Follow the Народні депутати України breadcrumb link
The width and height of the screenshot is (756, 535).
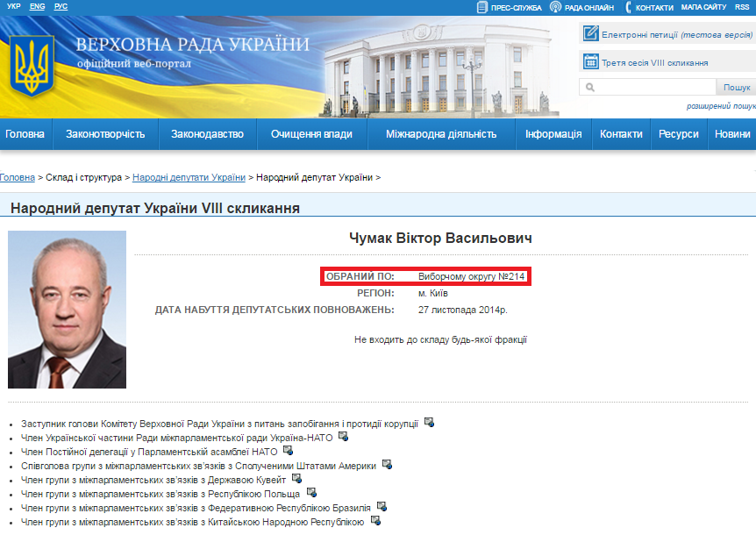pyautogui.click(x=189, y=177)
